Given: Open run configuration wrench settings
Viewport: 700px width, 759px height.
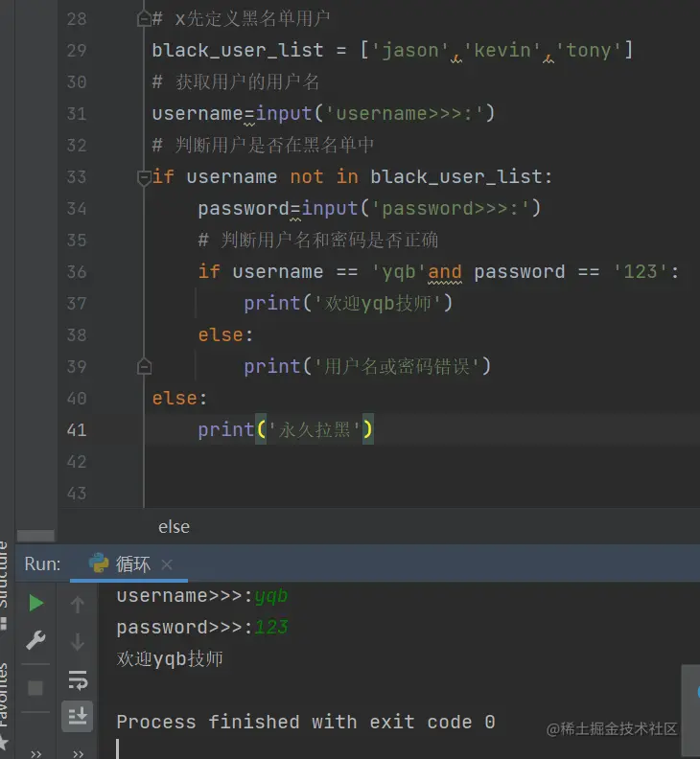Looking at the screenshot, I should 35,640.
